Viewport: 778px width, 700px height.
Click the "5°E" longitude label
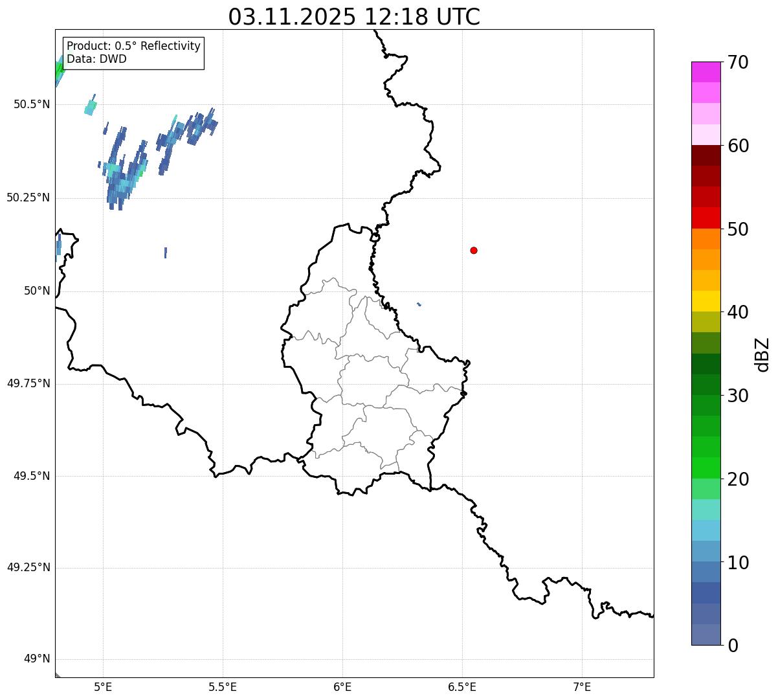103,687
